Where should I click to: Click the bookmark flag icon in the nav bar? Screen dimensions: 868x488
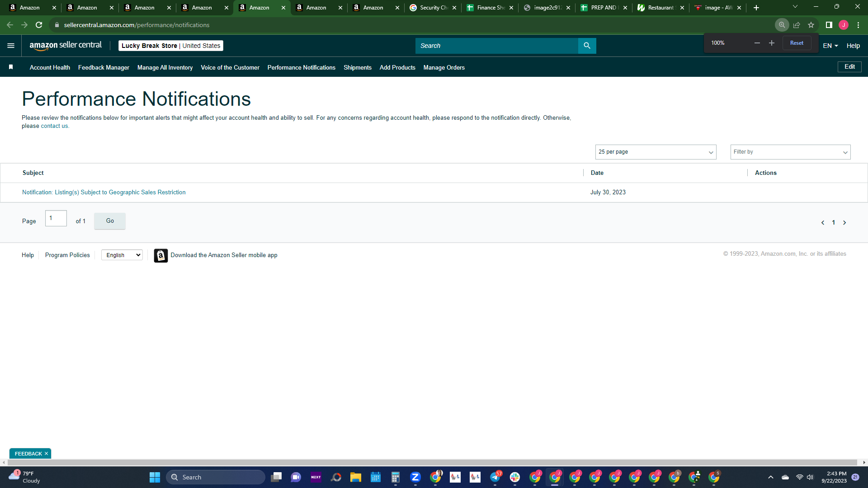tap(11, 67)
